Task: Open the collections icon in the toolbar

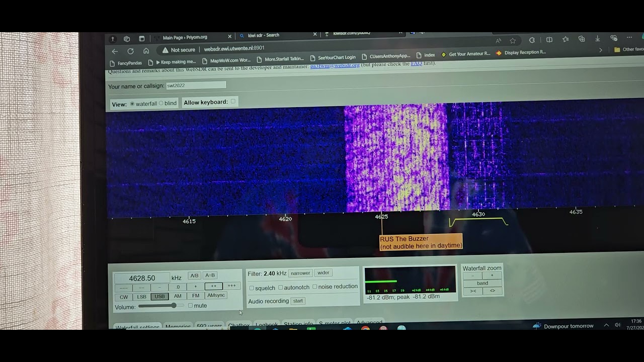Action: tap(582, 39)
